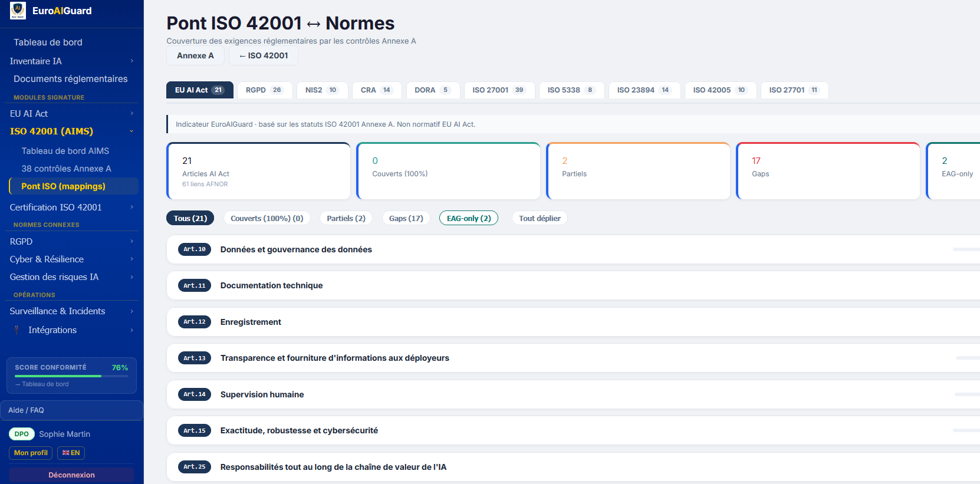The width and height of the screenshot is (980, 484).
Task: Switch to the ISO 27701 tab
Action: (x=794, y=90)
